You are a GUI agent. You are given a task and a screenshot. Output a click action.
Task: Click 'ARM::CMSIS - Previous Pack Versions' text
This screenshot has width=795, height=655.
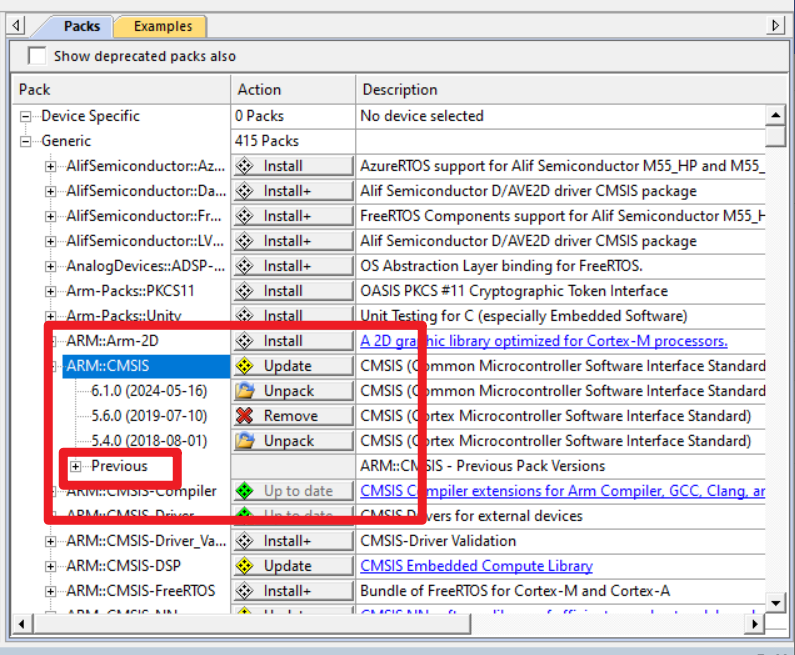coord(482,466)
